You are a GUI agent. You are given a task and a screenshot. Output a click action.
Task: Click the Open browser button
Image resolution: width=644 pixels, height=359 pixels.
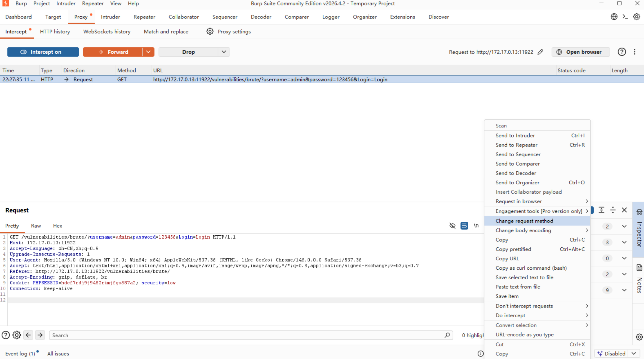click(581, 52)
